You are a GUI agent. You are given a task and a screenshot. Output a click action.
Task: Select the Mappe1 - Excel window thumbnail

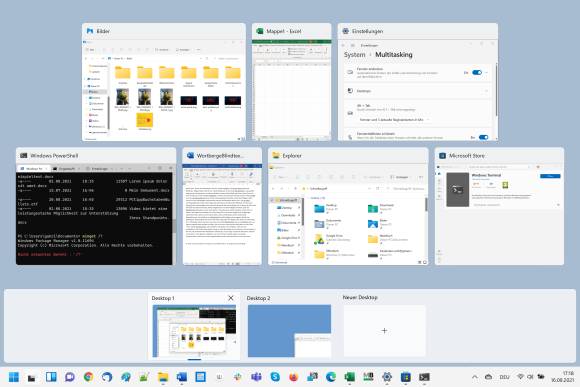(x=291, y=82)
